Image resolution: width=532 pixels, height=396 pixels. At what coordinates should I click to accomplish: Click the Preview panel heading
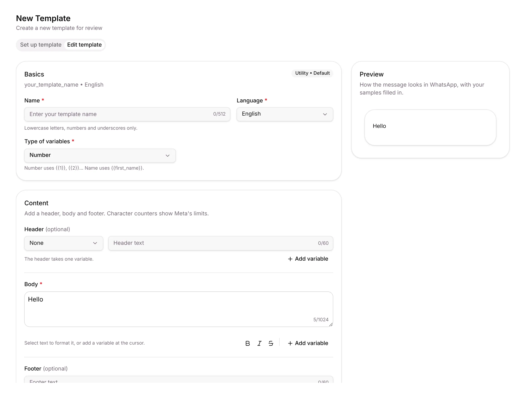pyautogui.click(x=371, y=74)
